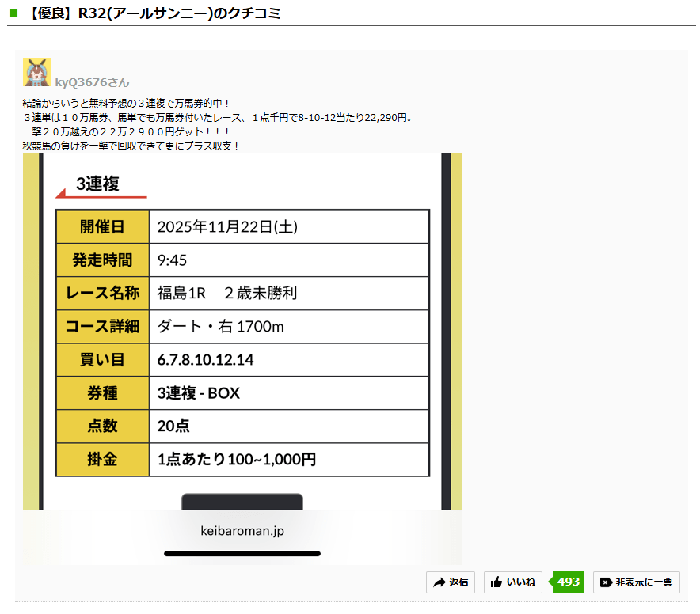Click the review's first line about 万馬券的中
This screenshot has width=700, height=614.
127,103
